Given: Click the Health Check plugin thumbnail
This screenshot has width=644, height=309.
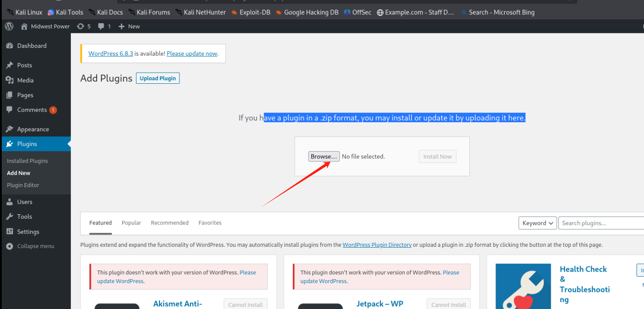Looking at the screenshot, I should tap(523, 286).
